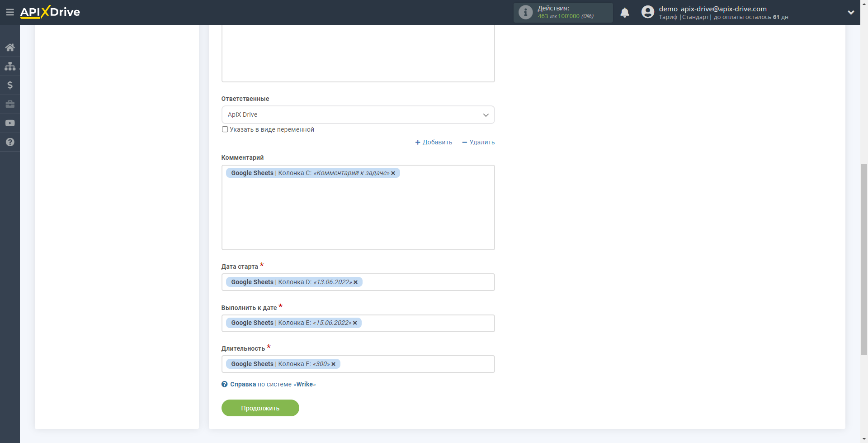
Task: Click the Удалить link
Action: coord(478,142)
